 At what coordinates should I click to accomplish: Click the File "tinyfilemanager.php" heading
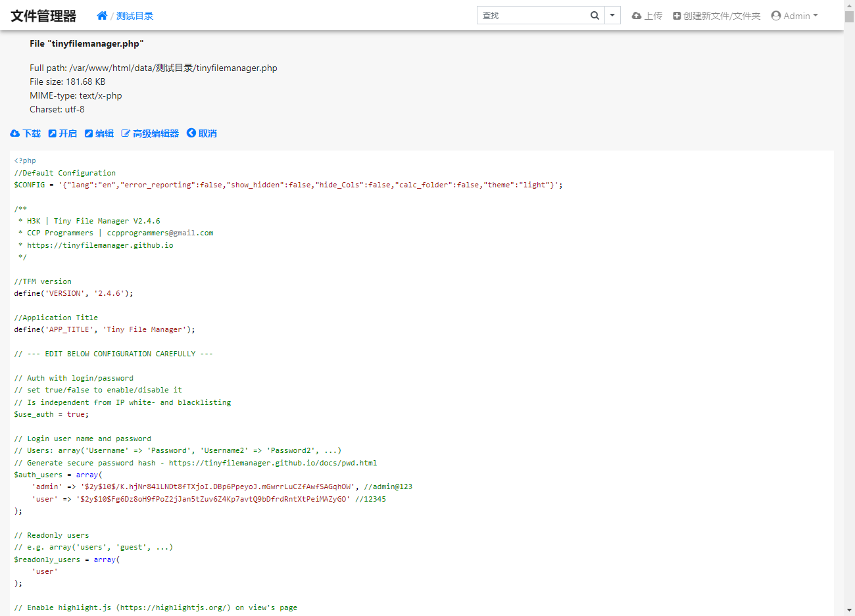point(86,43)
